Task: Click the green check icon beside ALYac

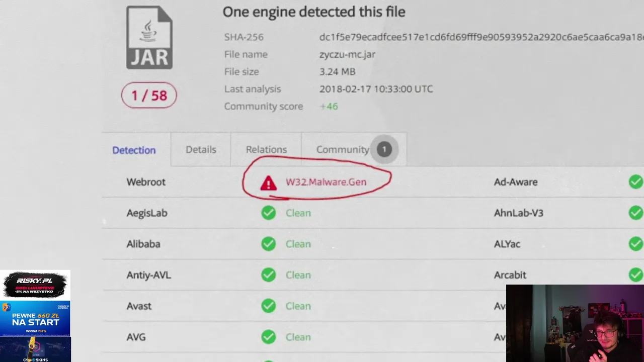Action: (635, 244)
